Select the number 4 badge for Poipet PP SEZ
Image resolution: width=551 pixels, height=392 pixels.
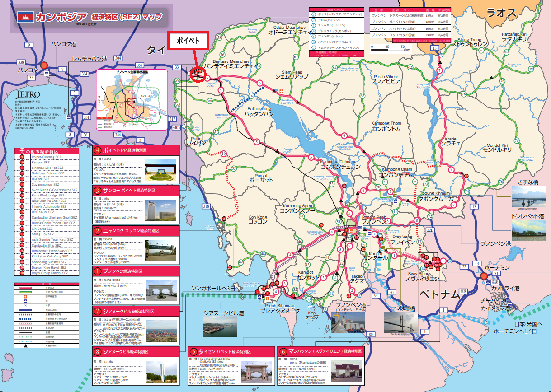pyautogui.click(x=98, y=150)
